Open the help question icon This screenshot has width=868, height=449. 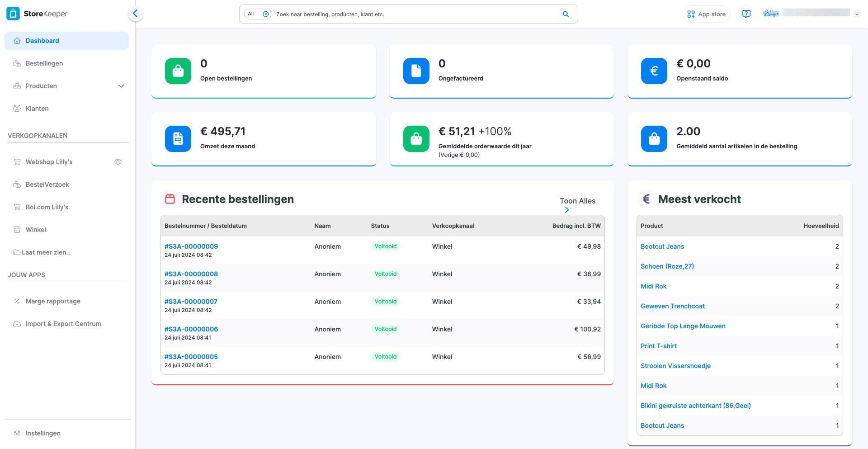[x=746, y=14]
